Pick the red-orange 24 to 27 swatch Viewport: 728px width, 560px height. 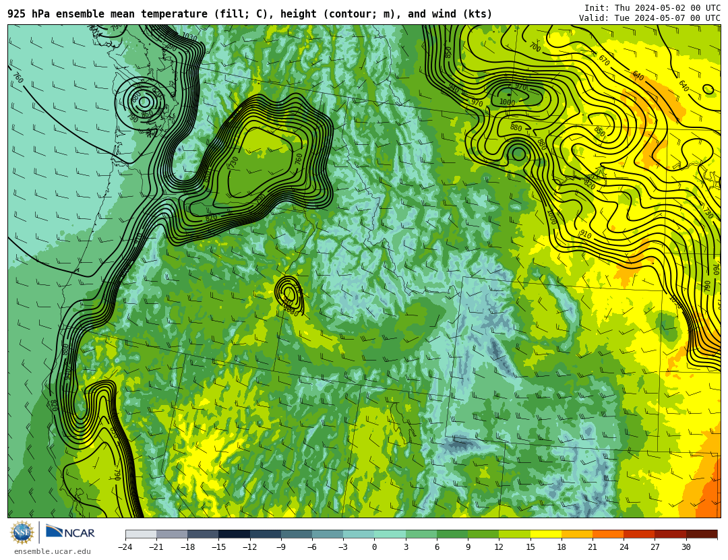click(x=639, y=534)
